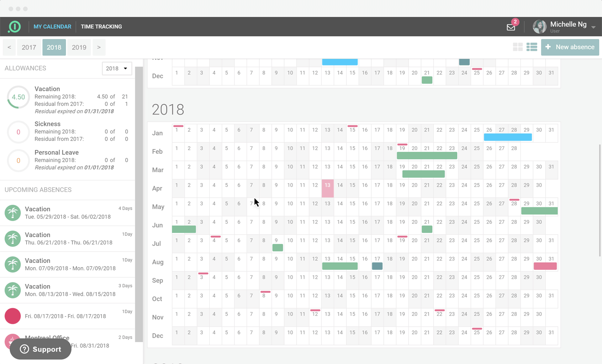Select the MY CALENDAR tab
Screen dimensions: 602x364
(x=52, y=26)
